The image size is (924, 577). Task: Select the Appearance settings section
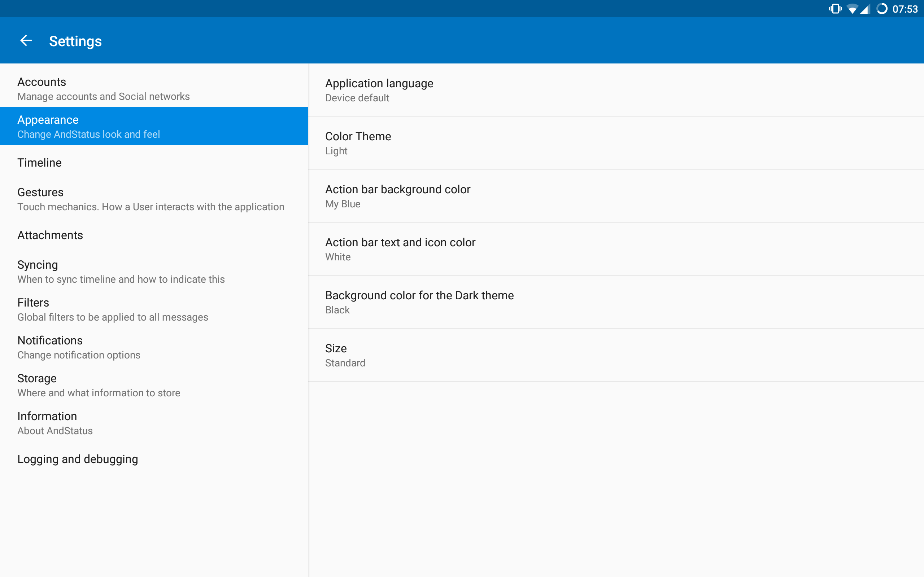(x=153, y=126)
